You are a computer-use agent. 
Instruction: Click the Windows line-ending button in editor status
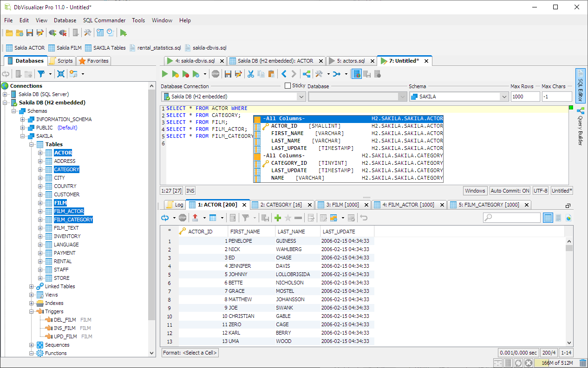point(475,191)
